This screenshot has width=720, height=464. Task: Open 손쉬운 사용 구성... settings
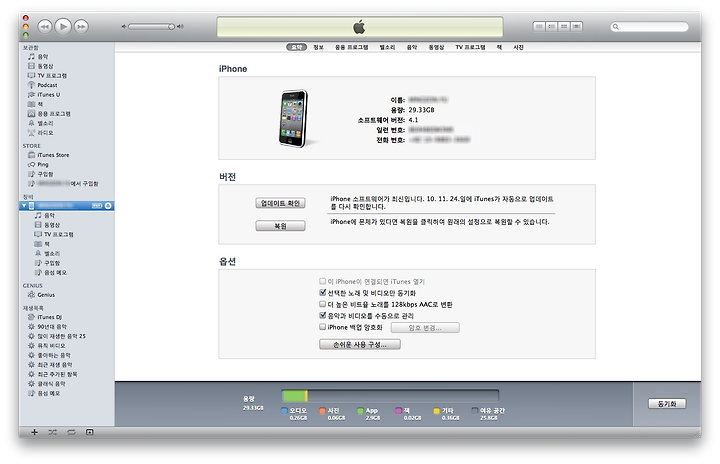360,345
